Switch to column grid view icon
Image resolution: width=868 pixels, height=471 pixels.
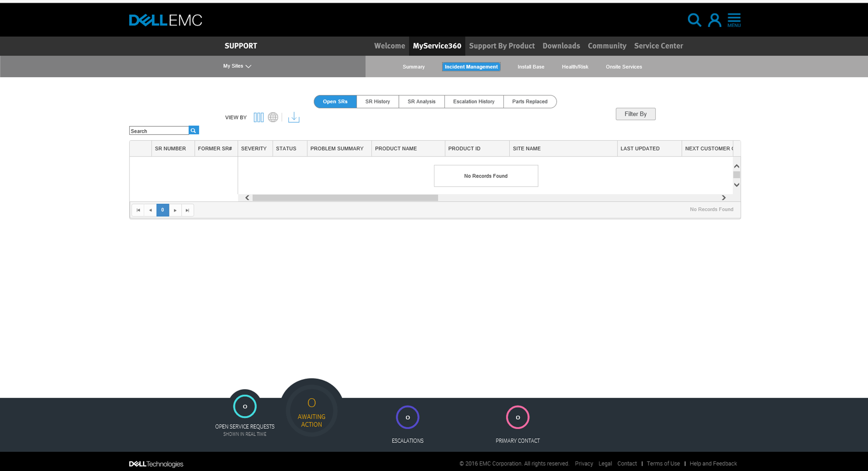pos(258,117)
